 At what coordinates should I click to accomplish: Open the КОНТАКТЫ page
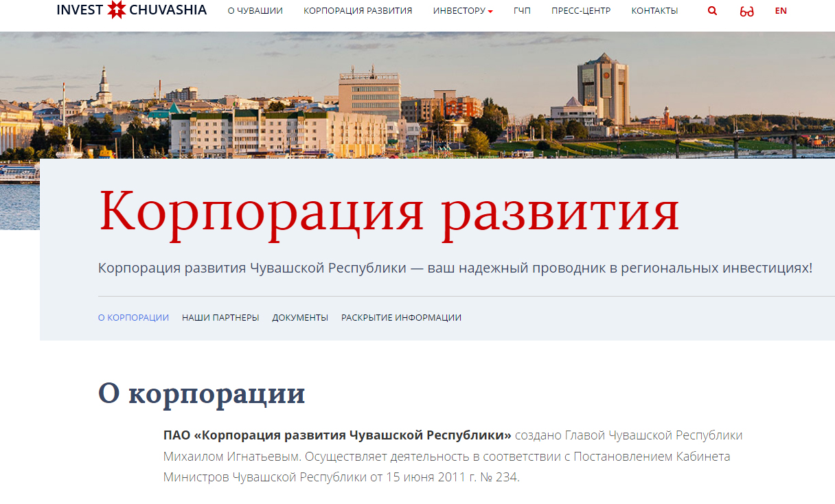click(x=654, y=11)
